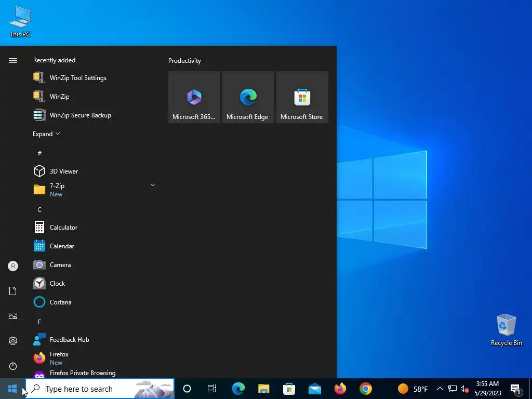Show hidden system tray icons
The image size is (532, 399).
click(x=440, y=389)
